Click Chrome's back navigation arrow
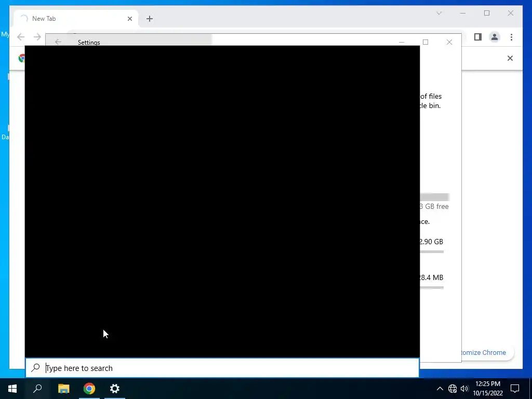 21,37
